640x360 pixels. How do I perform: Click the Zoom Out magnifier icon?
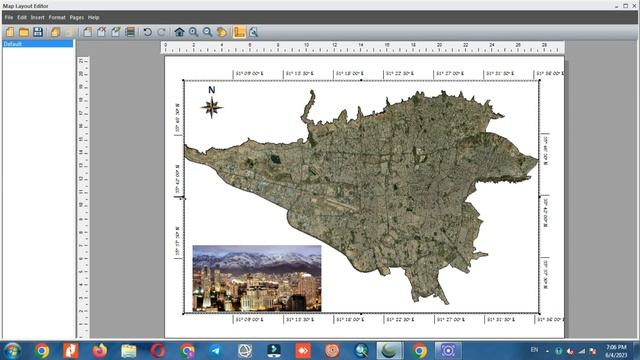(x=208, y=32)
